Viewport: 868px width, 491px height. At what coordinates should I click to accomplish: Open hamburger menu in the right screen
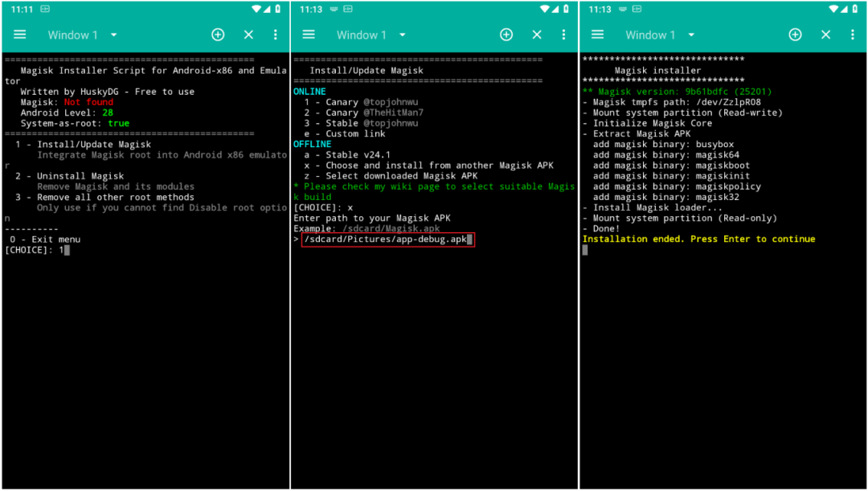pyautogui.click(x=598, y=35)
